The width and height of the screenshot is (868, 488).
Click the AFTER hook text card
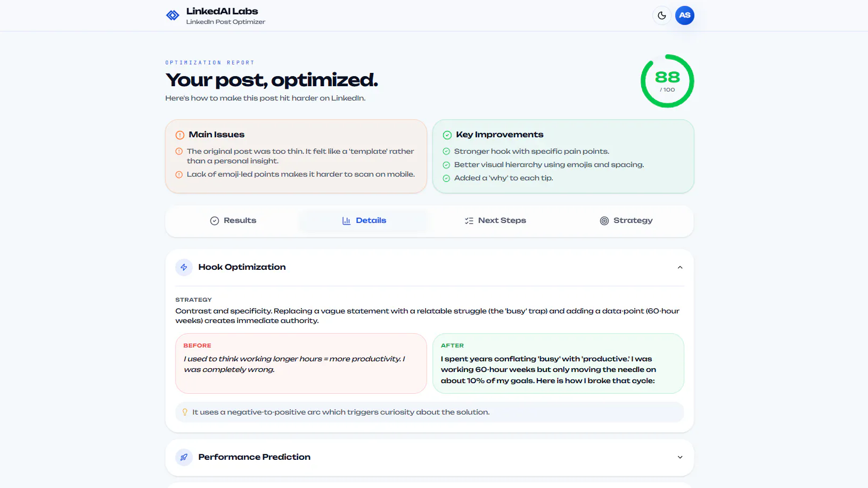click(558, 363)
